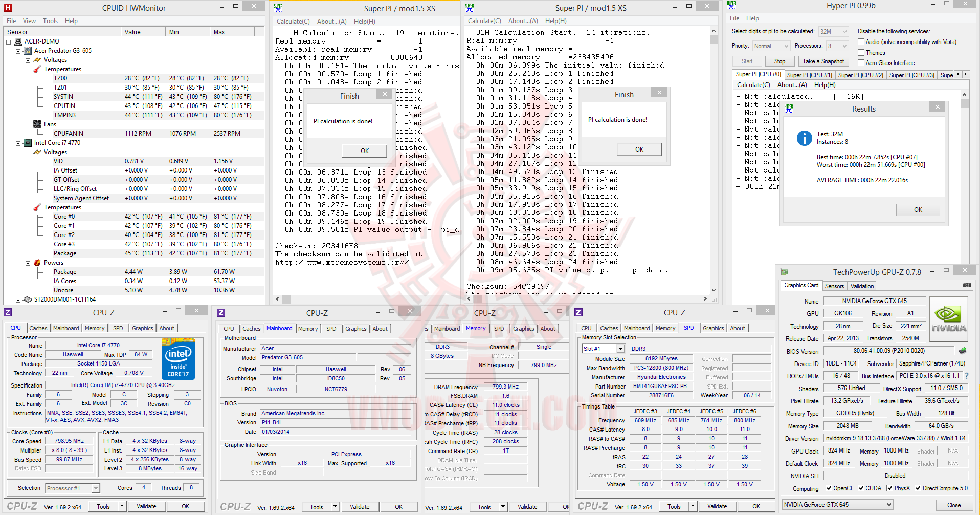Image resolution: width=980 pixels, height=515 pixels.
Task: Click OK in the 1M Super PI Finish dialog
Action: pyautogui.click(x=365, y=151)
